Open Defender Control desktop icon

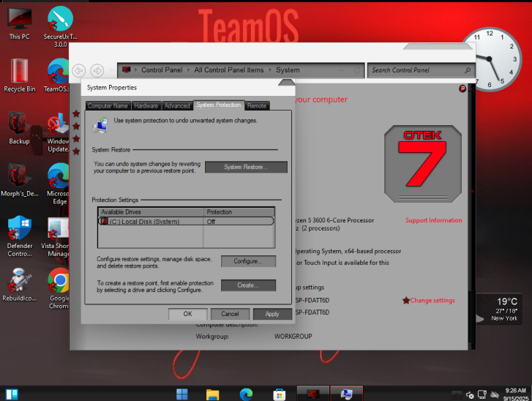(20, 236)
